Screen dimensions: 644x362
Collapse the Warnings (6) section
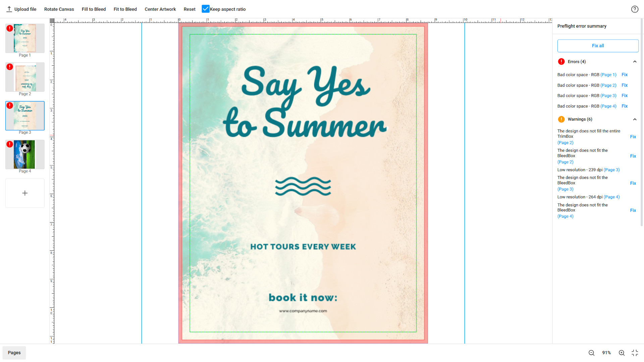coord(635,119)
